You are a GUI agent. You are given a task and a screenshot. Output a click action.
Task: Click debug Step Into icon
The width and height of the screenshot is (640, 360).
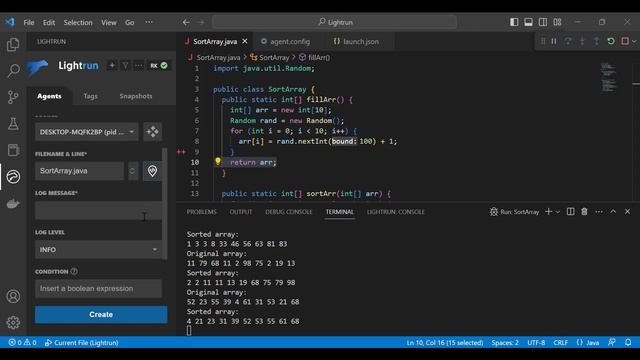(x=582, y=41)
